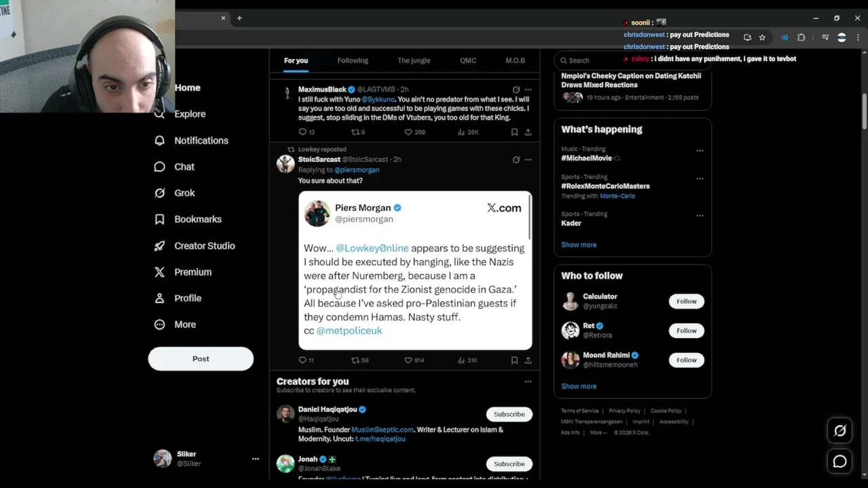Viewport: 868px width, 488px height.
Task: Like the MaximusBlack post with 268 likes
Action: click(408, 132)
